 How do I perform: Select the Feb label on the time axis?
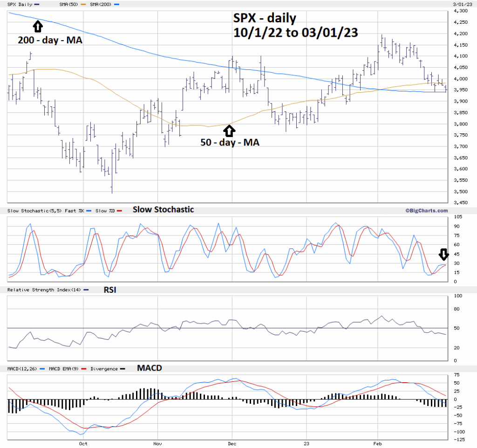click(x=377, y=443)
